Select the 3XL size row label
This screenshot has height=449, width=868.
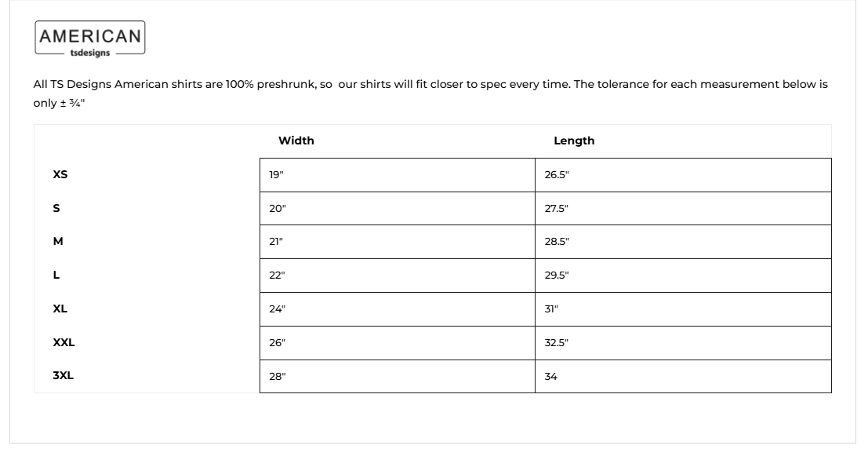tap(63, 376)
